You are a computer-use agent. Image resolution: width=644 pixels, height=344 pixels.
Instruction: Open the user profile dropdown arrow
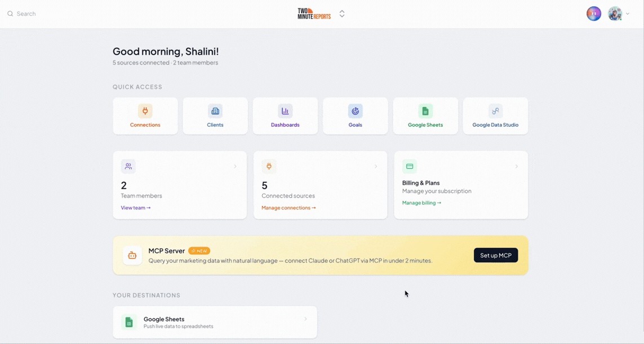(628, 14)
